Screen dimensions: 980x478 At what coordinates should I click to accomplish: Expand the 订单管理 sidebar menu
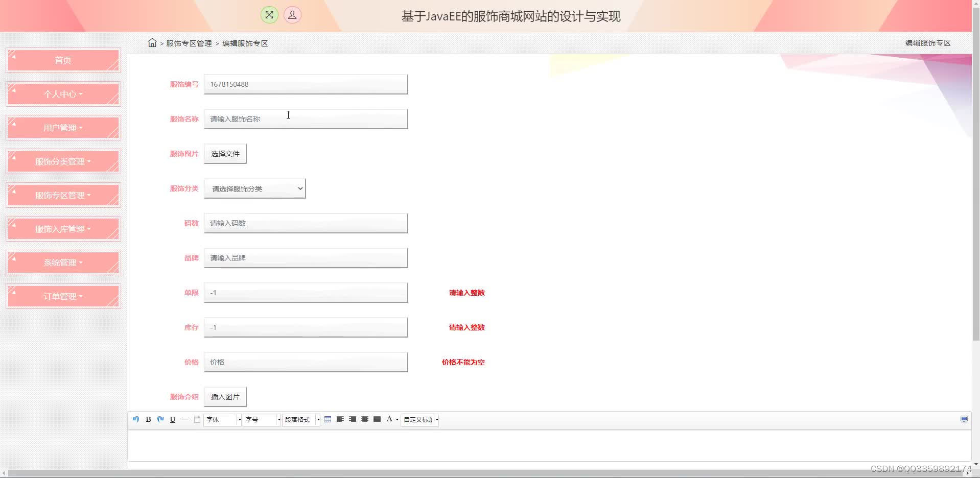(63, 296)
